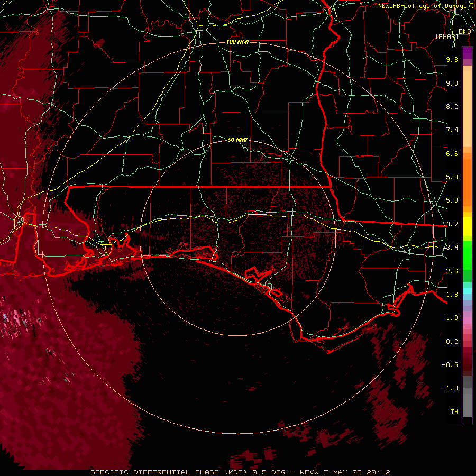Click the KDP product caption at bottom

pyautogui.click(x=240, y=472)
